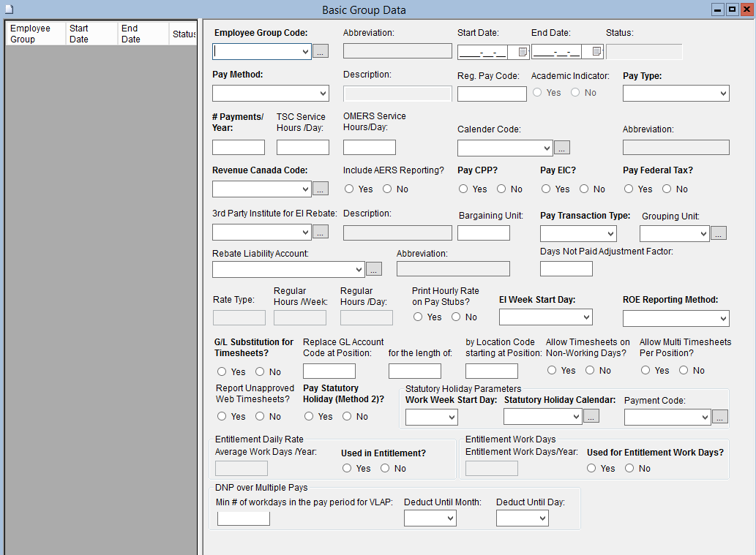This screenshot has height=555, width=756.
Task: Click the # Payments/Year input field
Action: click(x=239, y=148)
